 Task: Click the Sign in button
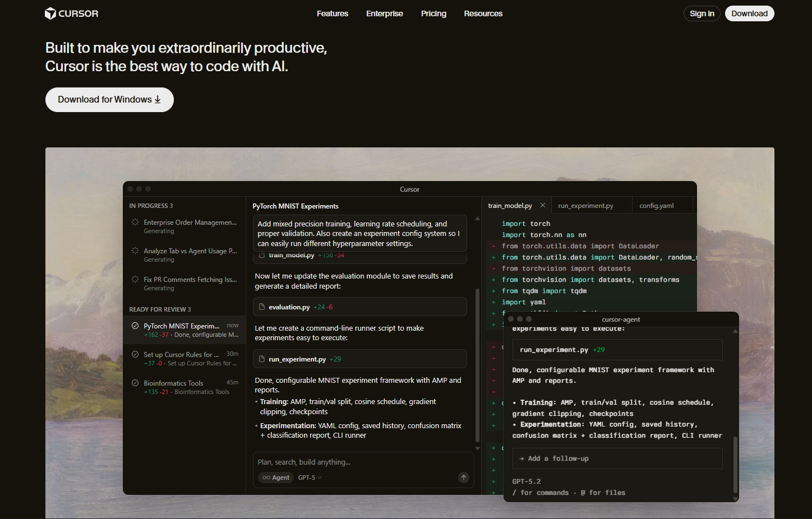[702, 13]
